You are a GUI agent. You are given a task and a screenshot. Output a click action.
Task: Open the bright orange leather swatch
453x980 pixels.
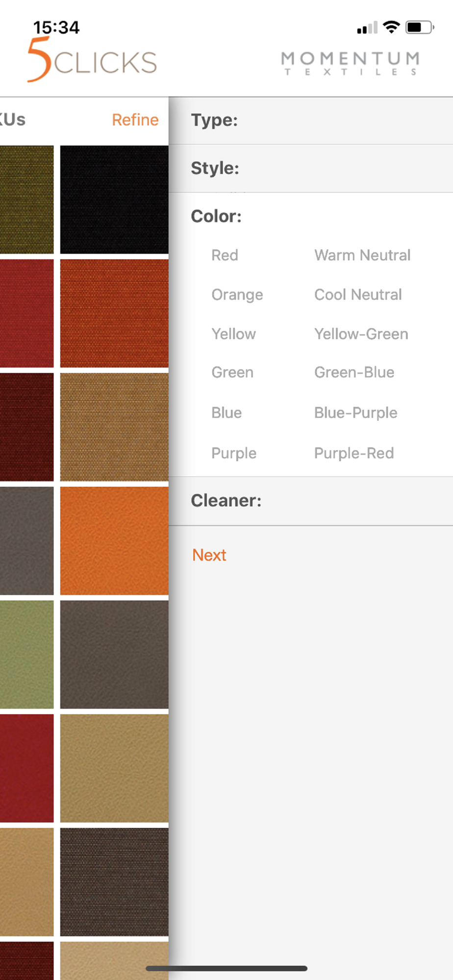[114, 540]
